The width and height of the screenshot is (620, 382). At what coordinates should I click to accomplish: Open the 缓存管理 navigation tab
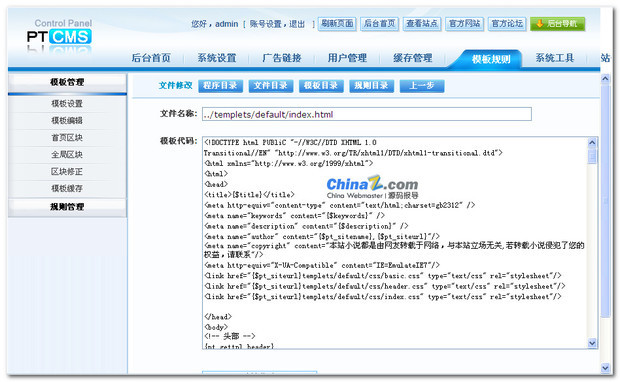point(412,58)
